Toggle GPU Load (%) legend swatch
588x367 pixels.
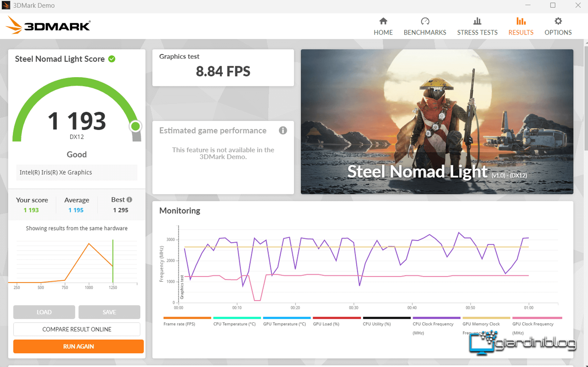(x=337, y=318)
